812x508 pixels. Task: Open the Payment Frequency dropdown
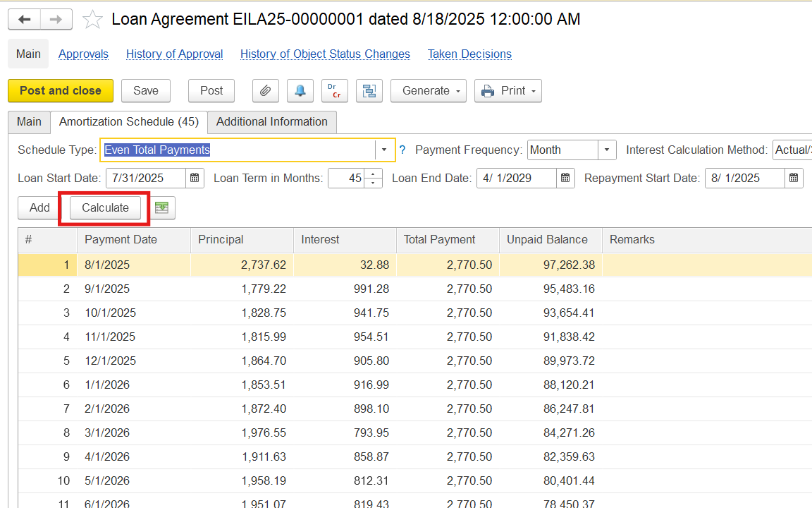[x=607, y=150]
